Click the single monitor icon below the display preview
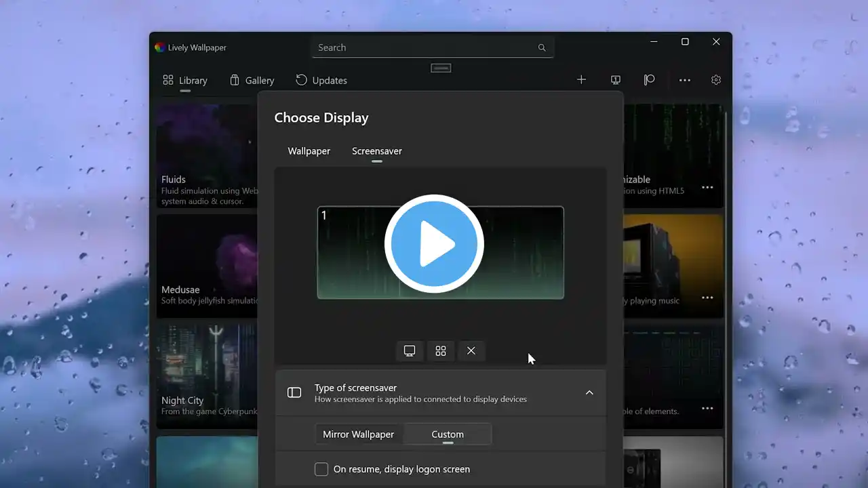868x488 pixels. pyautogui.click(x=410, y=350)
